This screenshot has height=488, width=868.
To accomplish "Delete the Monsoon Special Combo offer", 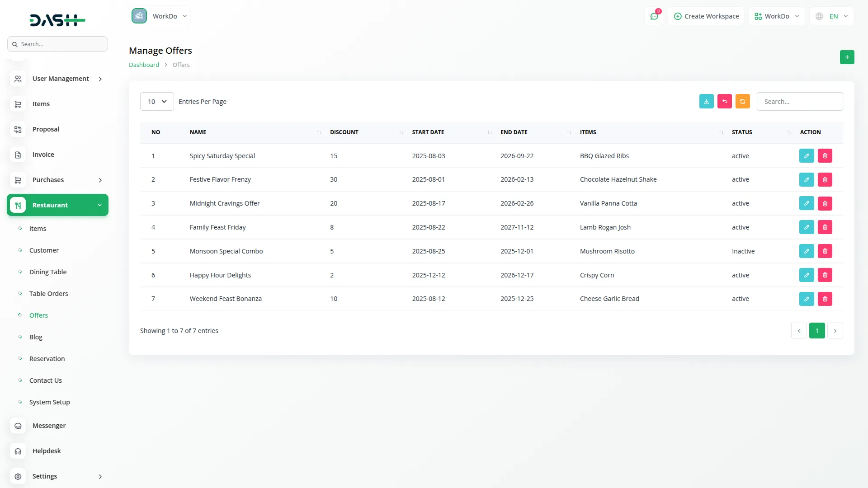I will click(825, 251).
